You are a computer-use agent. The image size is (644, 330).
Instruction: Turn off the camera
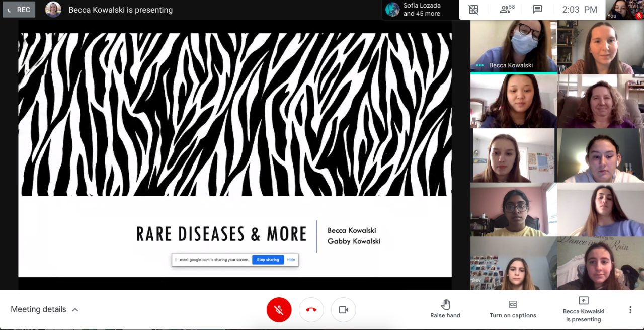343,310
